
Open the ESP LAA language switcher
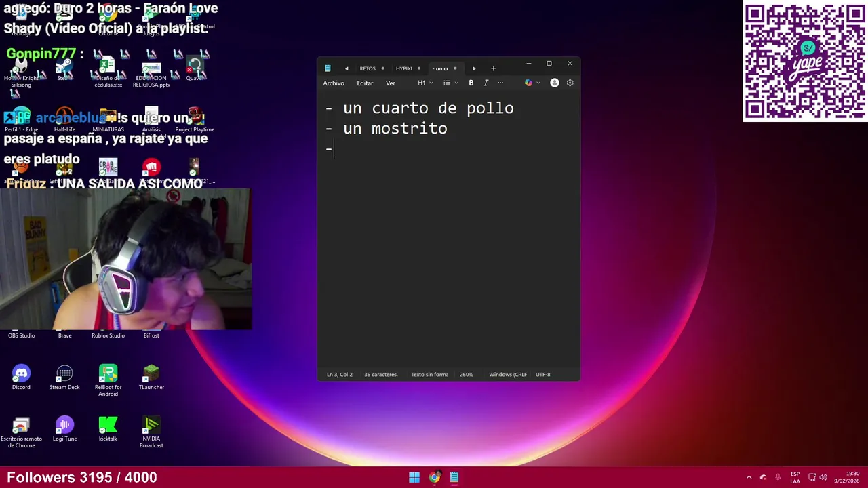[x=795, y=477]
